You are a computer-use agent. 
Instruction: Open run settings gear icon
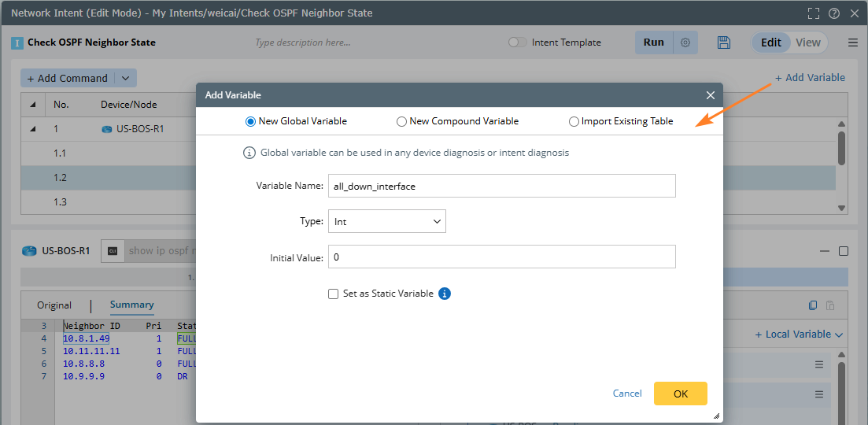[x=685, y=42]
